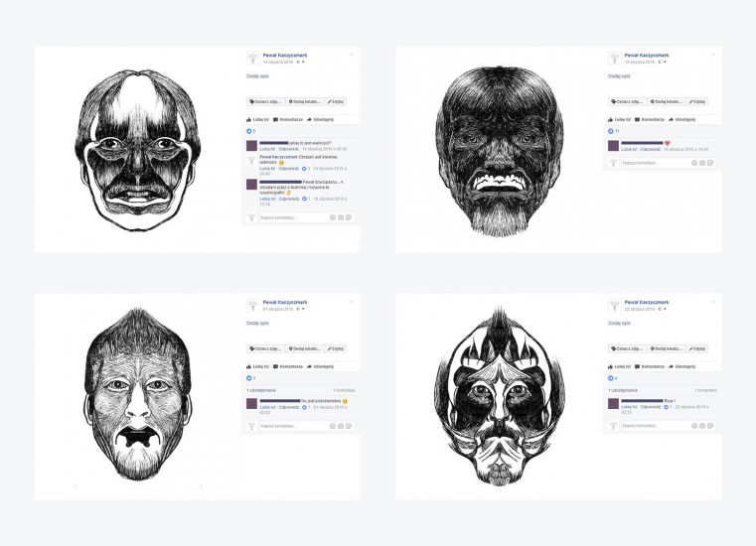
Task: Open 'Komentarze' speech bubble on 21 stycznia post
Action: 288,366
